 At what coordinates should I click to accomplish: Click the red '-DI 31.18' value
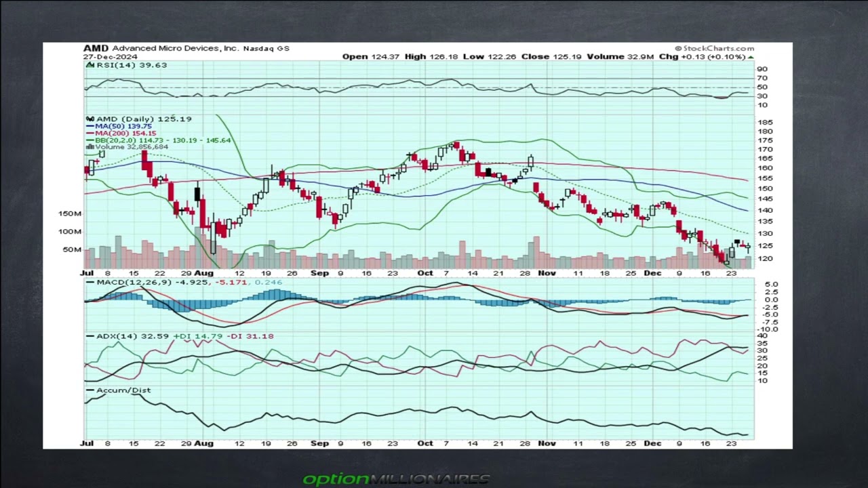(250, 336)
